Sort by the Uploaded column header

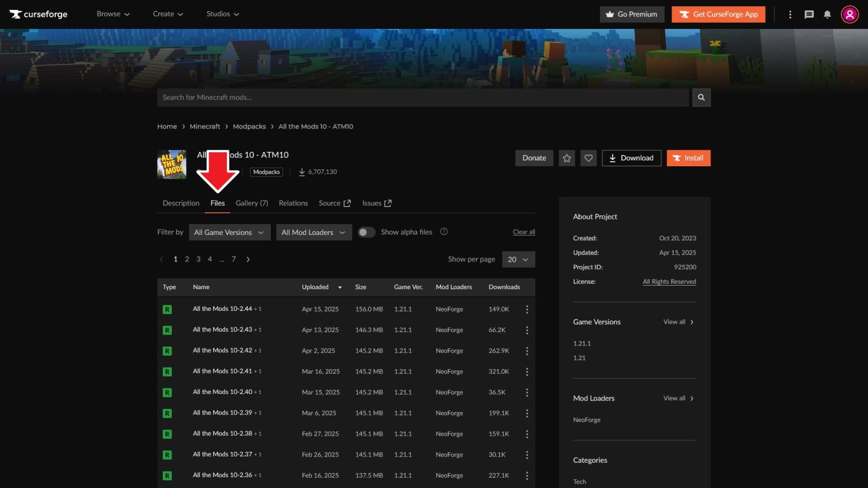[x=322, y=287]
